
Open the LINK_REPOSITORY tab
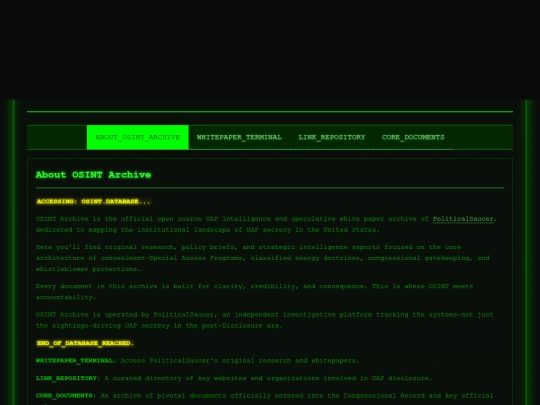pyautogui.click(x=332, y=137)
